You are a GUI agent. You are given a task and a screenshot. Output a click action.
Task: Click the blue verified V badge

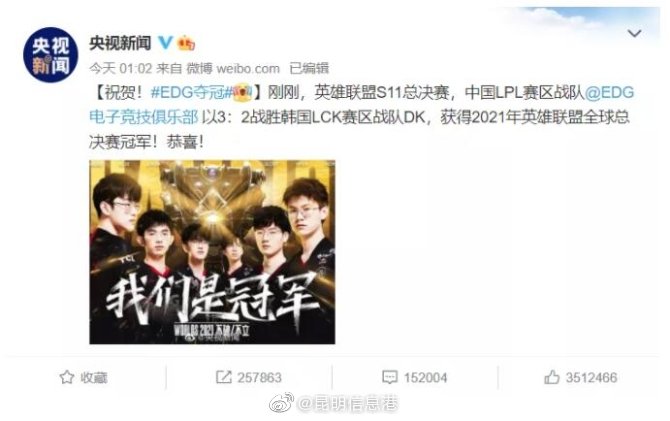click(165, 42)
